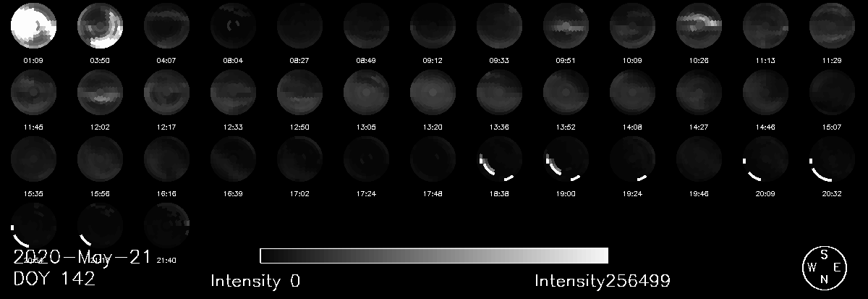Click the 14:46 sky thumbnail
Screen dimensions: 868x299
pos(765,93)
